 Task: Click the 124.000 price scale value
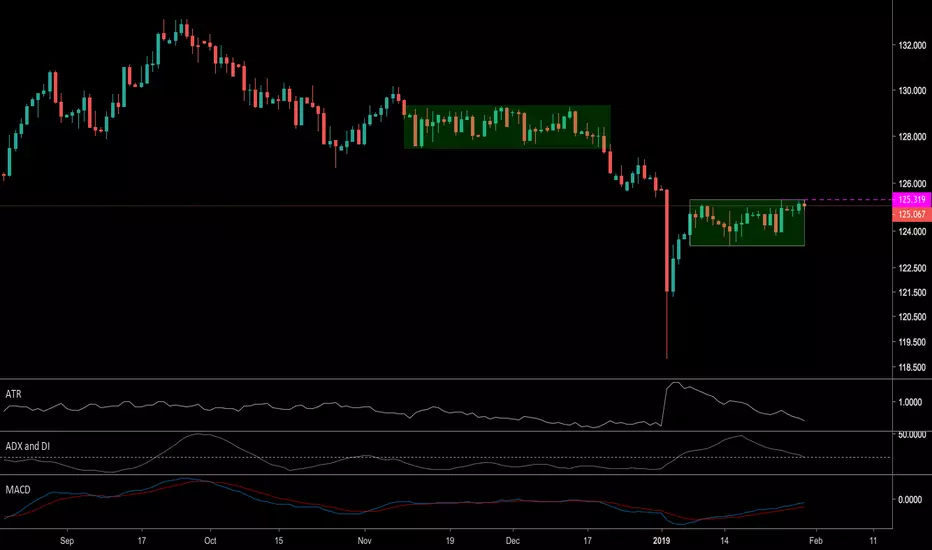point(912,231)
